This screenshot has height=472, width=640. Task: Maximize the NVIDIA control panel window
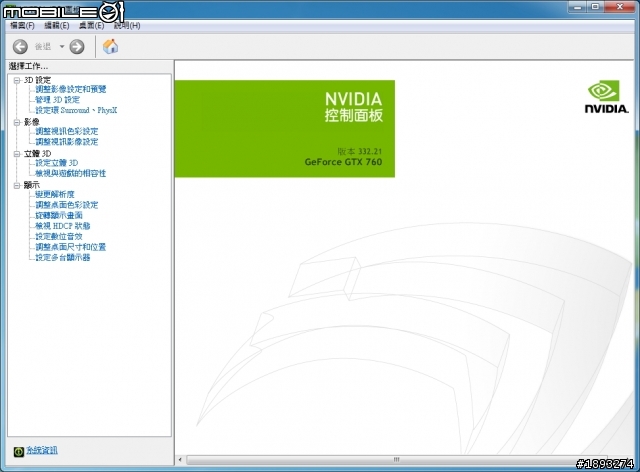pos(596,7)
